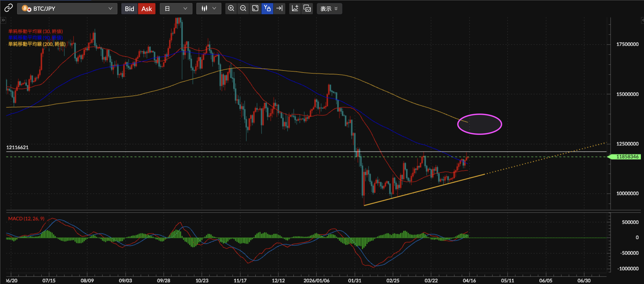Click the jump-to-latest-candle arrow icon
The width and height of the screenshot is (644, 284).
click(x=279, y=8)
